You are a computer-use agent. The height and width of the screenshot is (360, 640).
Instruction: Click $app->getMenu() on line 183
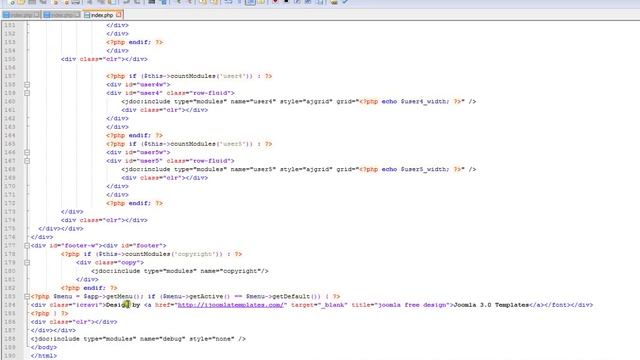pyautogui.click(x=113, y=296)
